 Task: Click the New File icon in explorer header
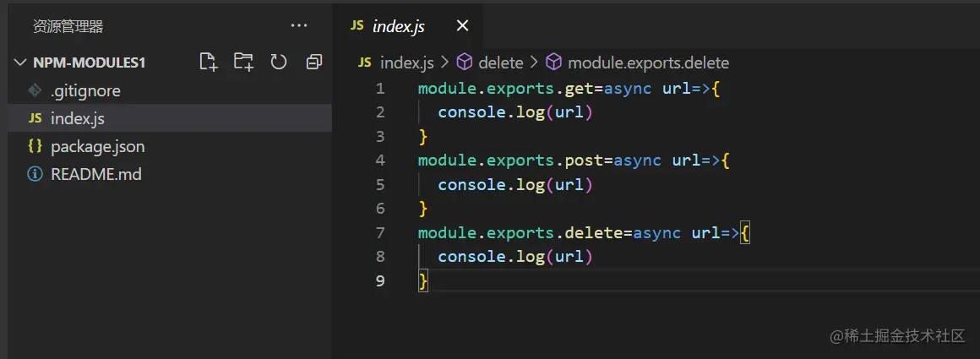[208, 62]
